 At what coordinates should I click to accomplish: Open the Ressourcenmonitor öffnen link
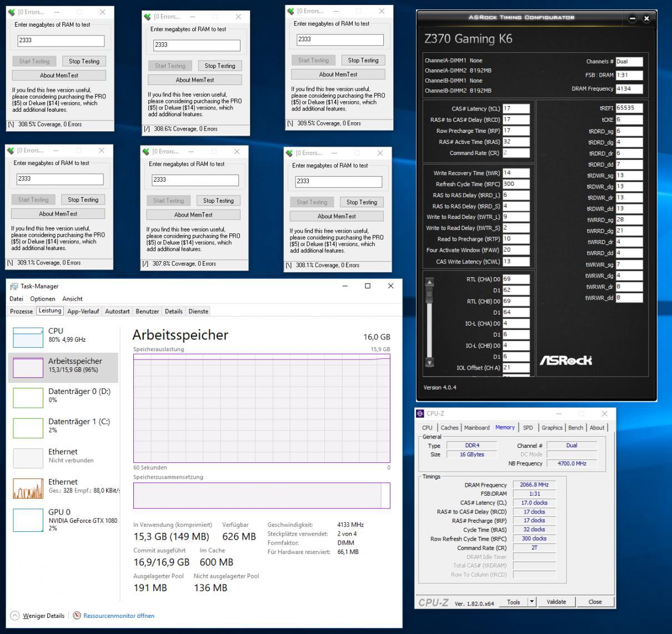click(x=119, y=616)
